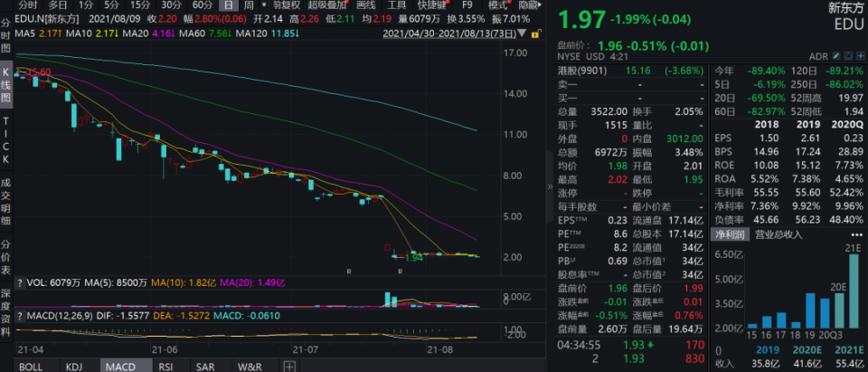This screenshot has width=868, height=372.
Task: Toggle the 日 daily period button
Action: (x=228, y=5)
